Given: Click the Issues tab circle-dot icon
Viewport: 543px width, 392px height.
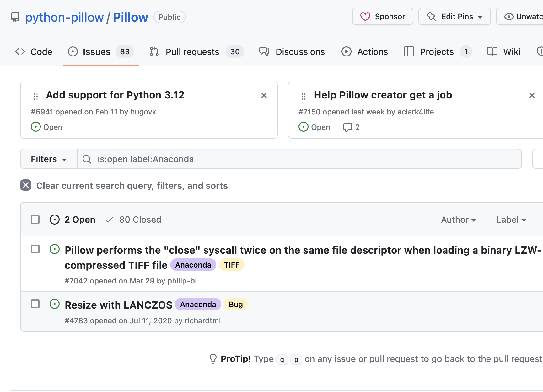Looking at the screenshot, I should point(73,52).
